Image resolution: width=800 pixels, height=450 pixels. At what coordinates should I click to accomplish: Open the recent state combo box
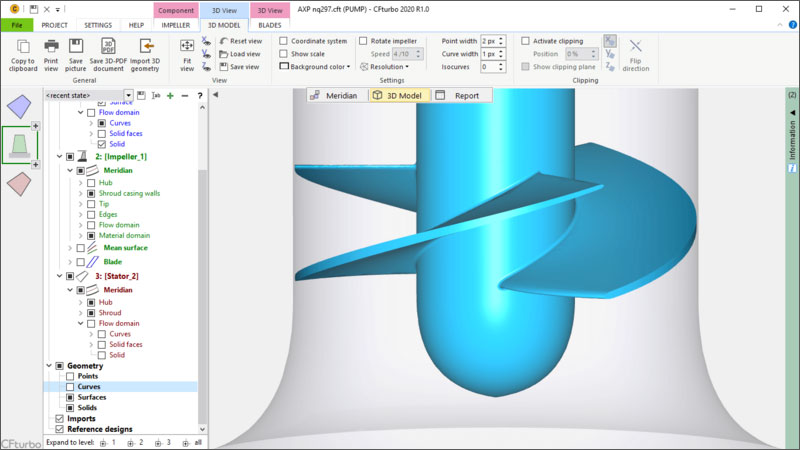(88, 95)
